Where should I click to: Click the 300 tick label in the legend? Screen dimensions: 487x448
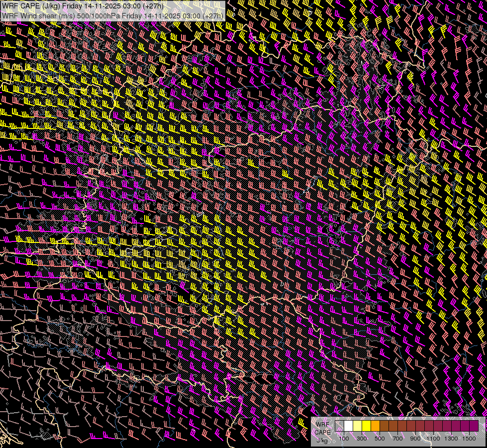(x=362, y=439)
